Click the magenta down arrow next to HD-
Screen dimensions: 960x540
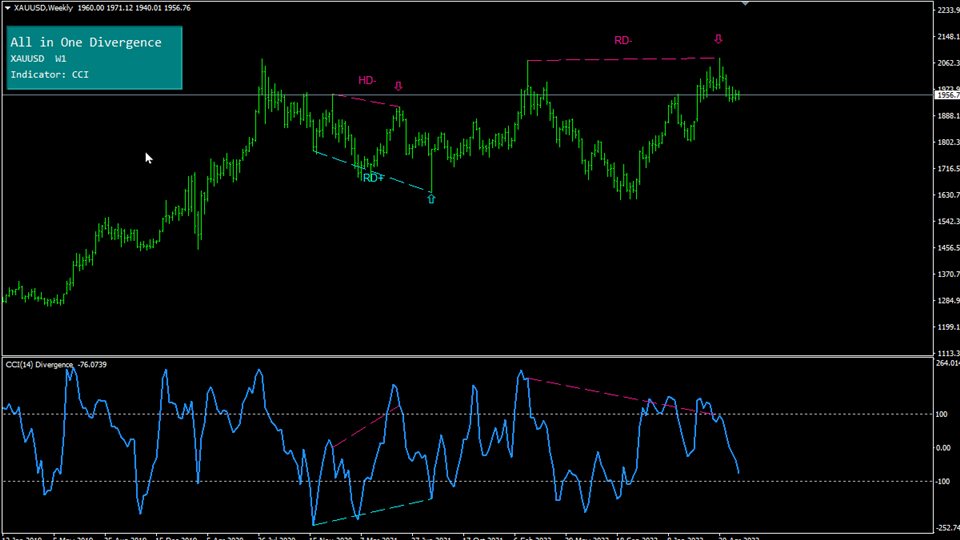(x=398, y=86)
